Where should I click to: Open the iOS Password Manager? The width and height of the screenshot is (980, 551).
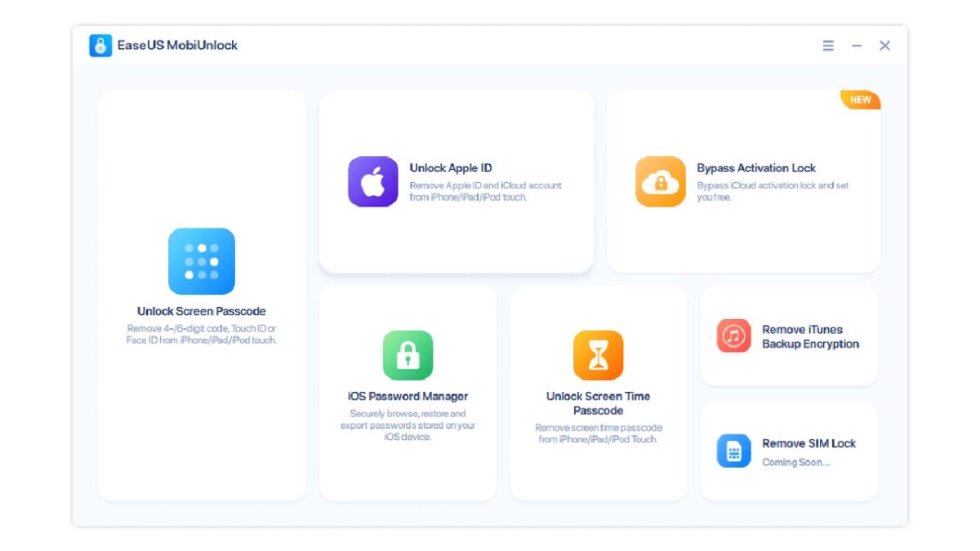(x=408, y=392)
